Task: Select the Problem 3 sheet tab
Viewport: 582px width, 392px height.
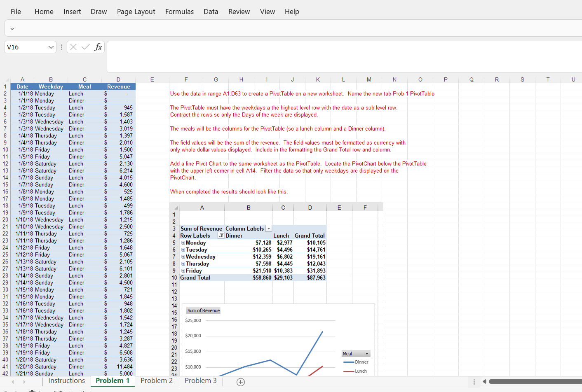Action: coord(200,381)
